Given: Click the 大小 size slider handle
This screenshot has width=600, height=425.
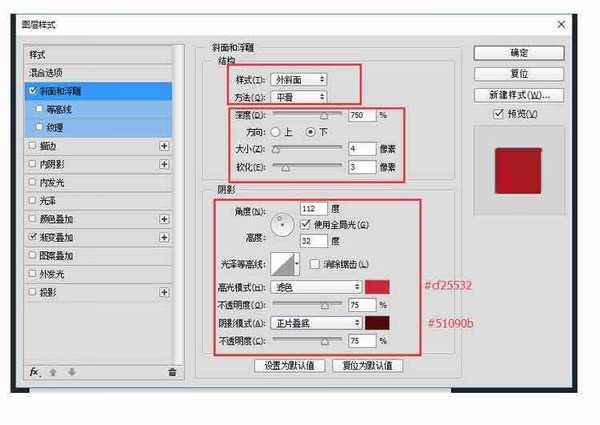Looking at the screenshot, I should [276, 150].
